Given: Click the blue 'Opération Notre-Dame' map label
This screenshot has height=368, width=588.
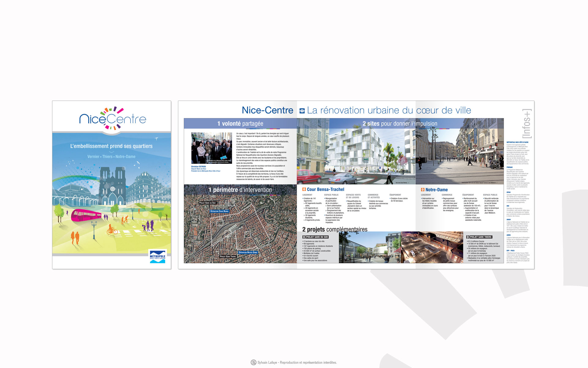Looking at the screenshot, I should coord(248,252).
